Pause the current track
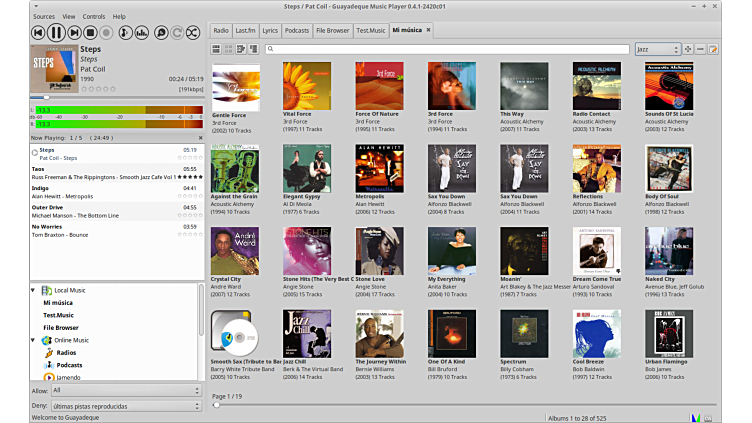Screen dimensions: 752x423 56,33
